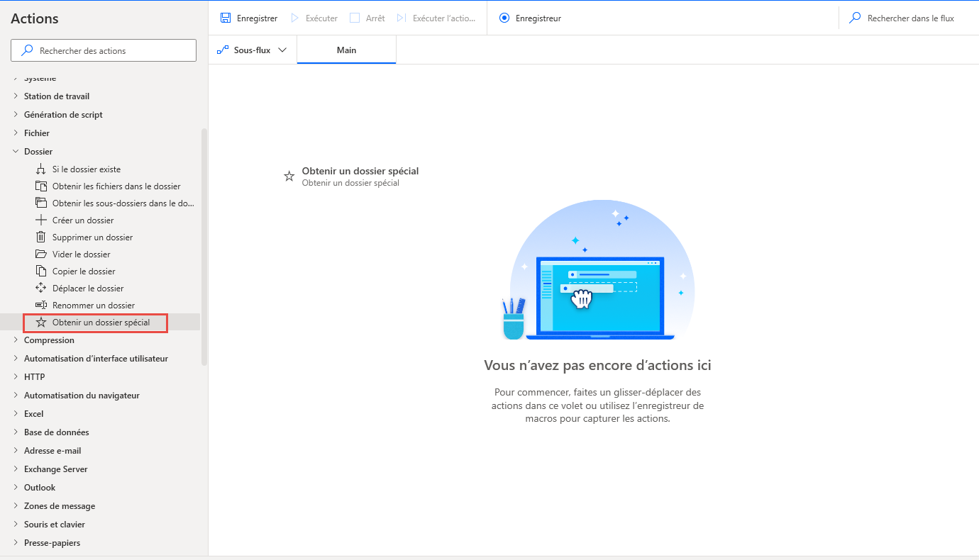Viewport: 979px width, 560px height.
Task: Expand the Compression category
Action: click(16, 340)
